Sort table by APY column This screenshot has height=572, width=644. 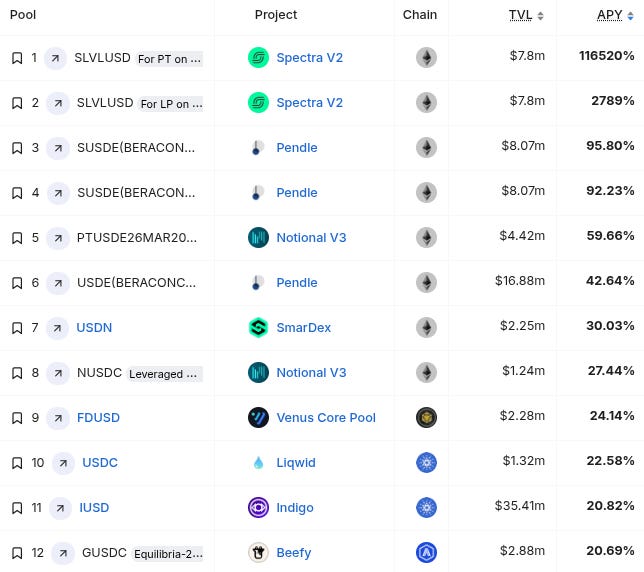coord(615,15)
